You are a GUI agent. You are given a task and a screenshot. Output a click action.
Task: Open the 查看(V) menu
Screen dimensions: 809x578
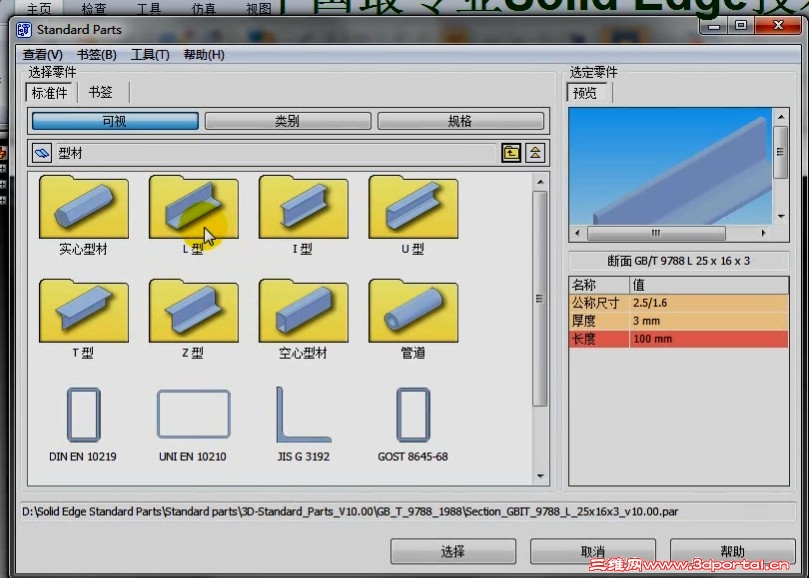(x=42, y=55)
